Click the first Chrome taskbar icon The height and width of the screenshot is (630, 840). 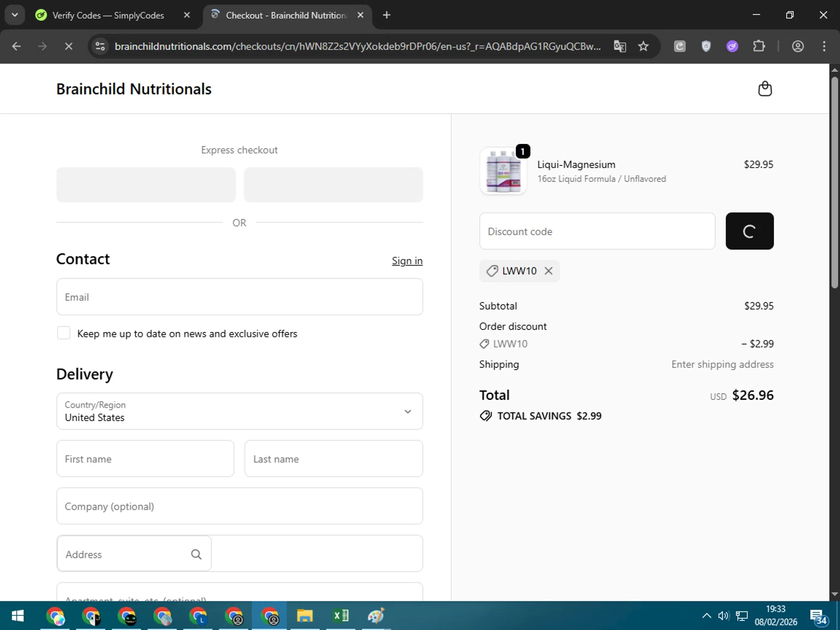tap(55, 616)
